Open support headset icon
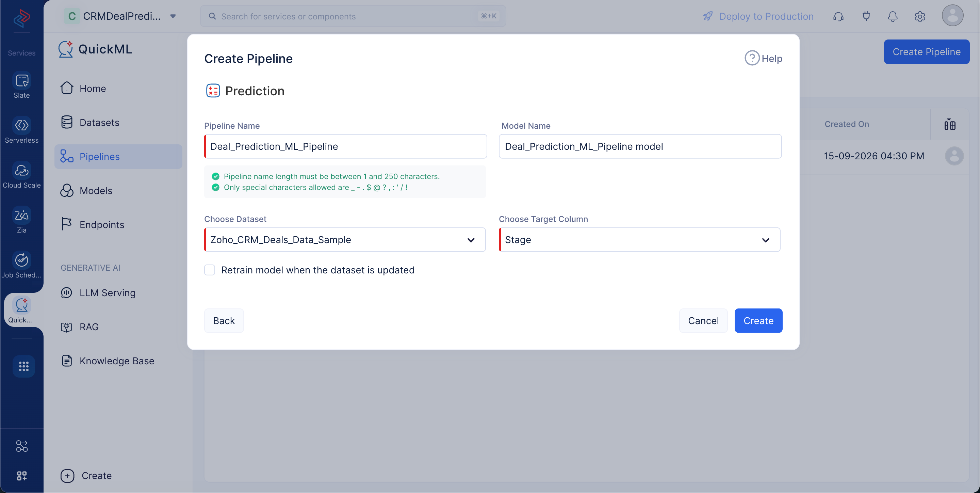This screenshot has width=980, height=493. pyautogui.click(x=838, y=16)
